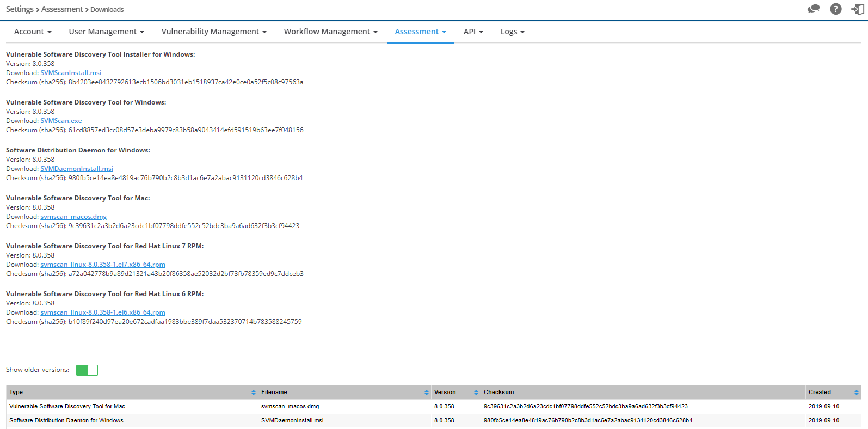The height and width of the screenshot is (429, 868).
Task: Click the help question mark icon
Action: pos(835,9)
